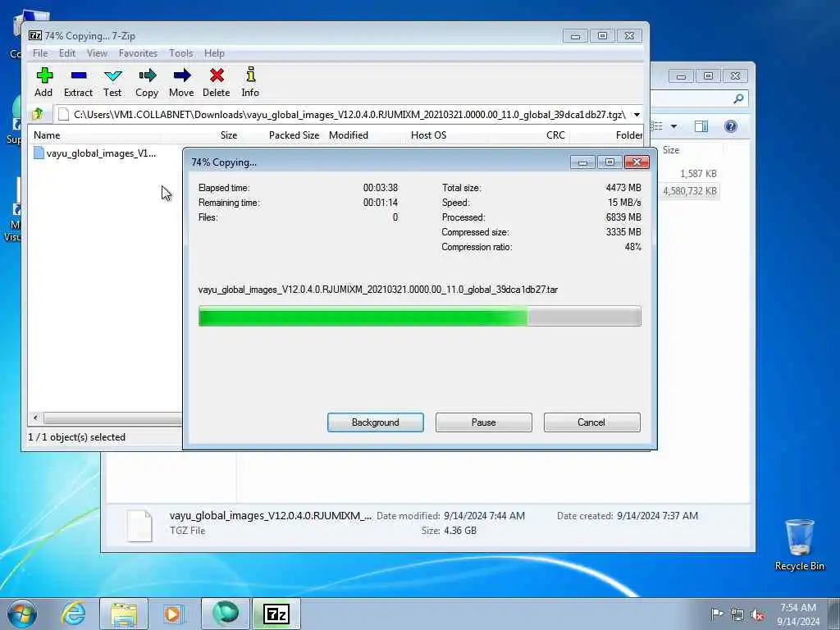Select the 1,587 KB row in Explorer
Screen dimensions: 840x630
coord(698,174)
